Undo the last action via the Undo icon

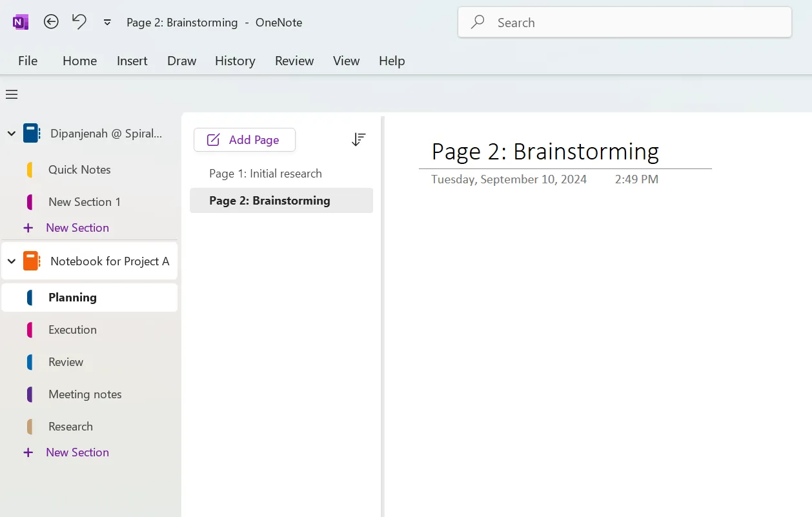pos(79,22)
